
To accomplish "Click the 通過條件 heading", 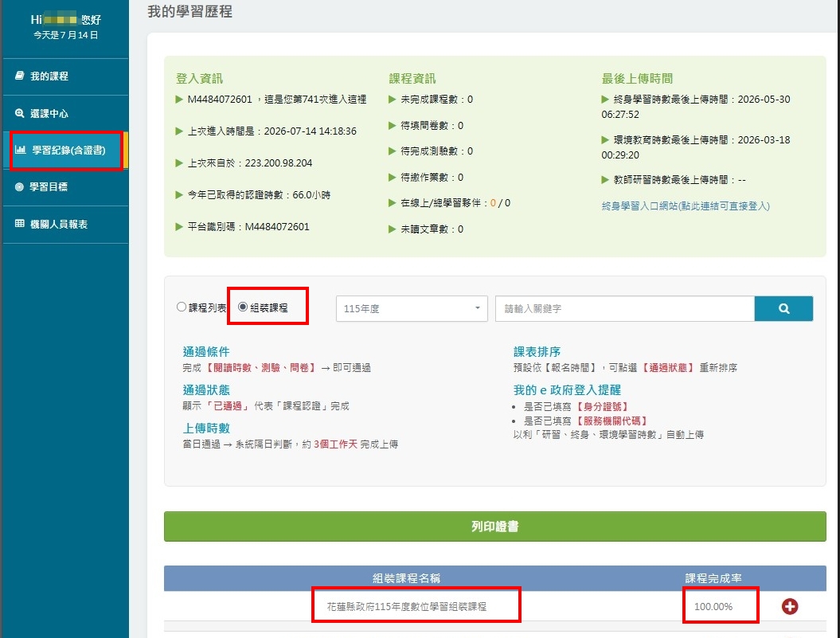I will [x=206, y=352].
